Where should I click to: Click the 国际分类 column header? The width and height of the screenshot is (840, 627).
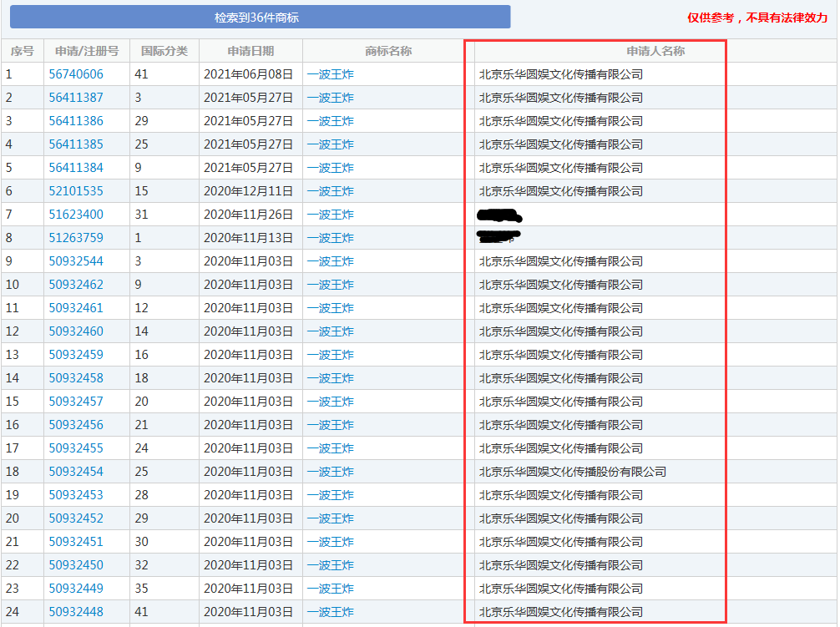(x=164, y=51)
